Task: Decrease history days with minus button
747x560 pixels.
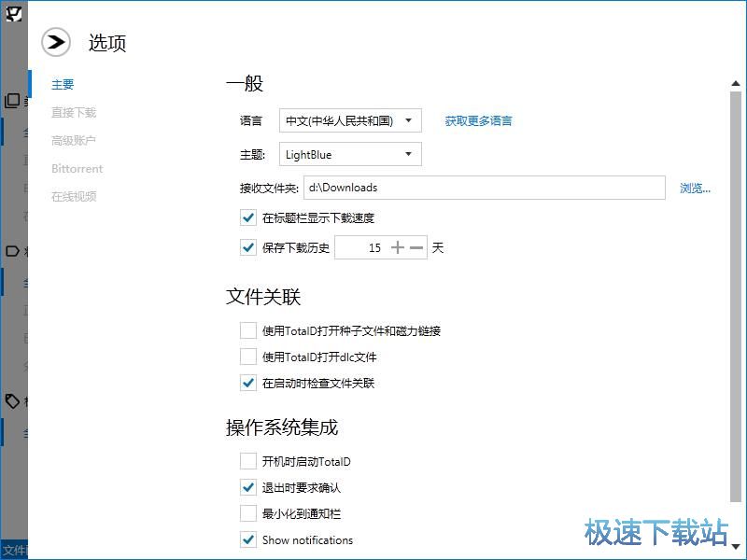Action: tap(416, 247)
